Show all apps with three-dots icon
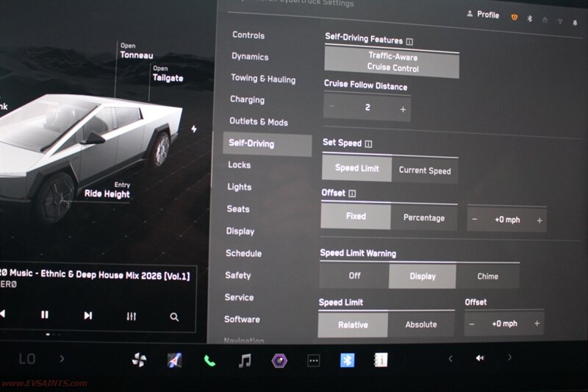This screenshot has height=392, width=588. 314,360
